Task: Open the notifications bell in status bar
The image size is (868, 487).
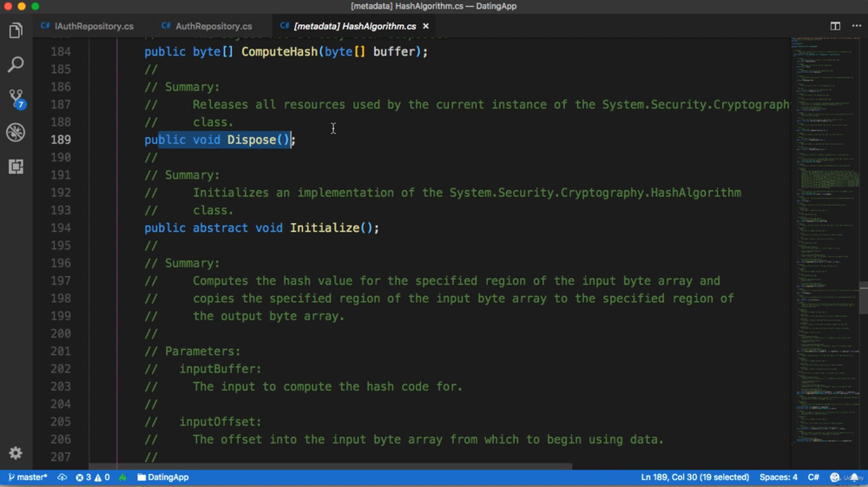Action: coord(855,477)
